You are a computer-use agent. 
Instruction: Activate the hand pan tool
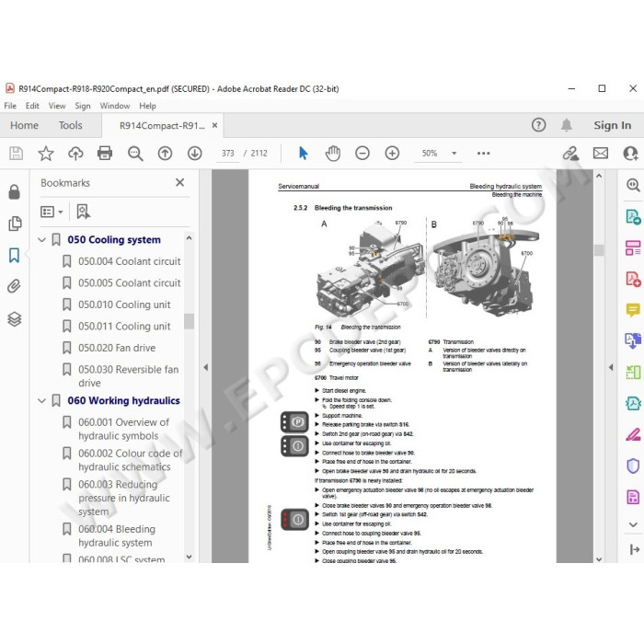333,154
